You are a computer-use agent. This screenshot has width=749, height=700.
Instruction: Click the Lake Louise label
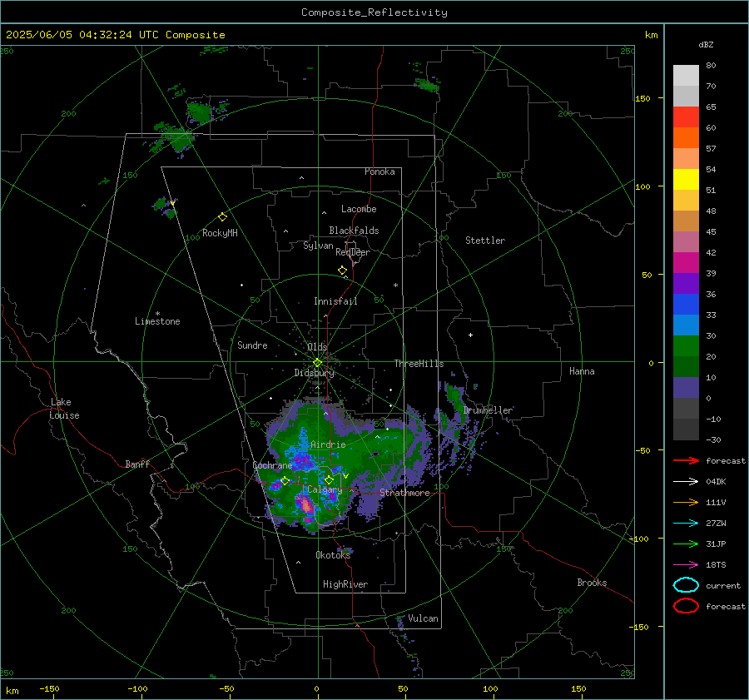pyautogui.click(x=64, y=409)
